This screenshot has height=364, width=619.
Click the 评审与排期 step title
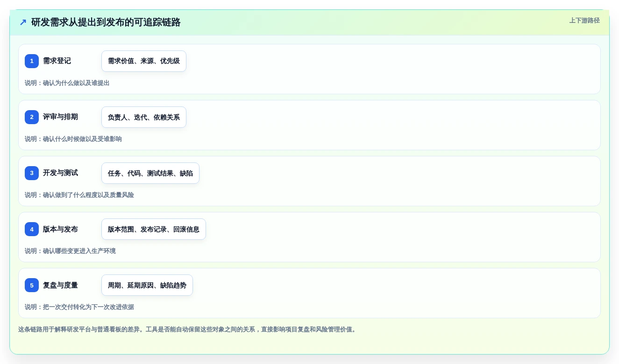[x=61, y=117]
